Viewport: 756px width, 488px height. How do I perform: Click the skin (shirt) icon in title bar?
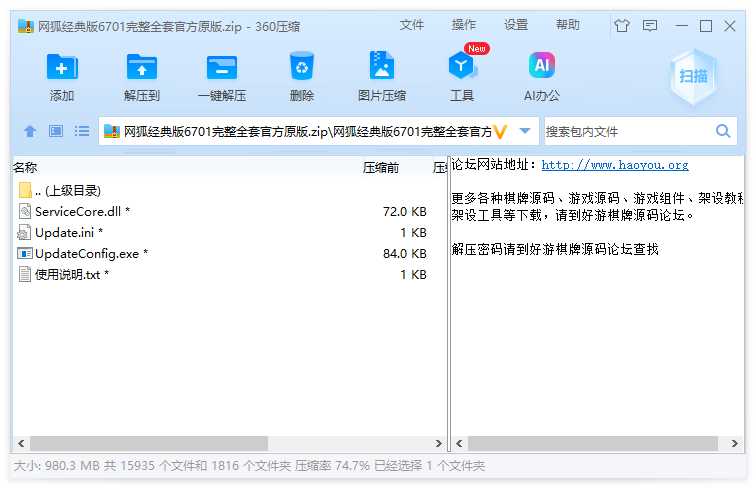coord(622,26)
